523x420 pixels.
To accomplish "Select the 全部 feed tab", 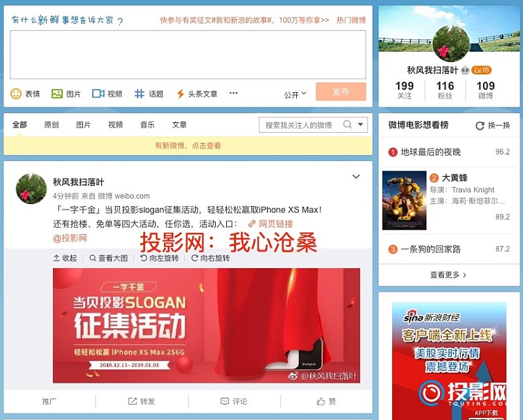I will (x=20, y=125).
